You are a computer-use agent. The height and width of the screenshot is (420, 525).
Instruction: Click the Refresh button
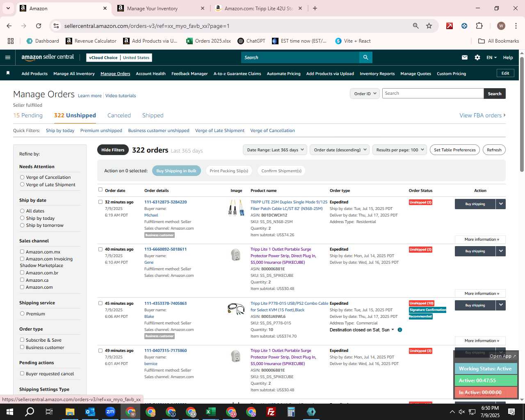494,150
